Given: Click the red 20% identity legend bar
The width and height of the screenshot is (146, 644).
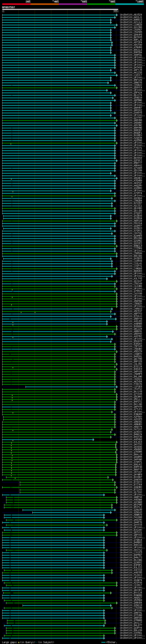Looking at the screenshot, I should 16,4.
